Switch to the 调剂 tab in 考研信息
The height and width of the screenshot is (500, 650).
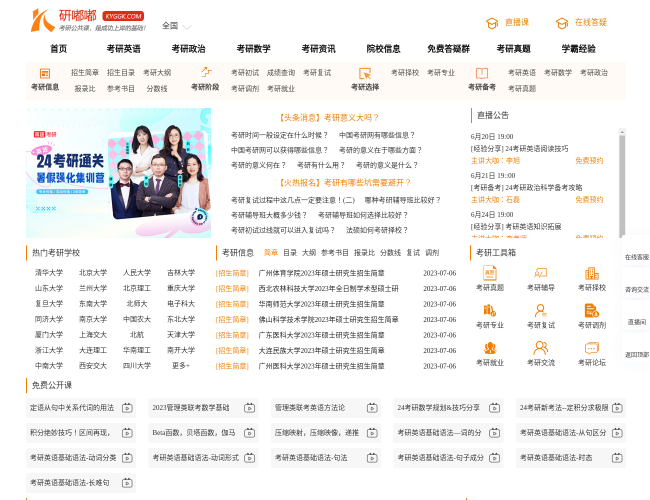pos(432,252)
